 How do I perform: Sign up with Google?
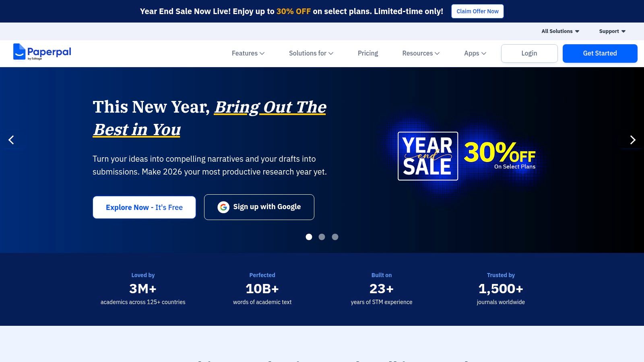(259, 207)
